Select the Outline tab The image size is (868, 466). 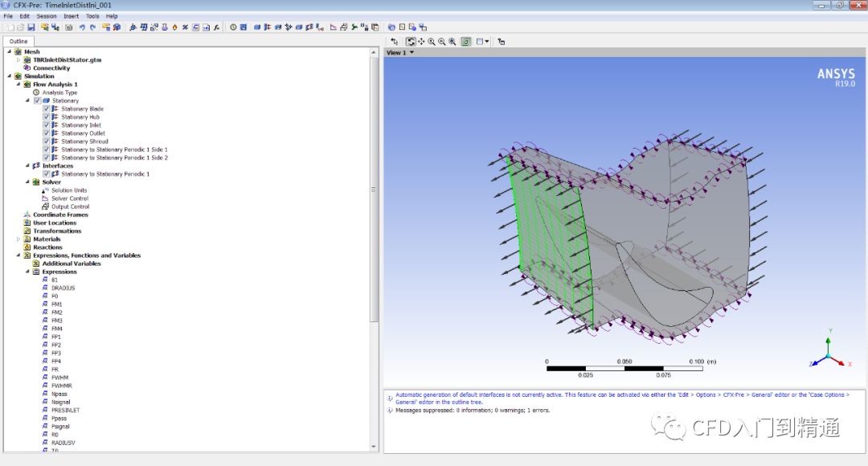[18, 42]
